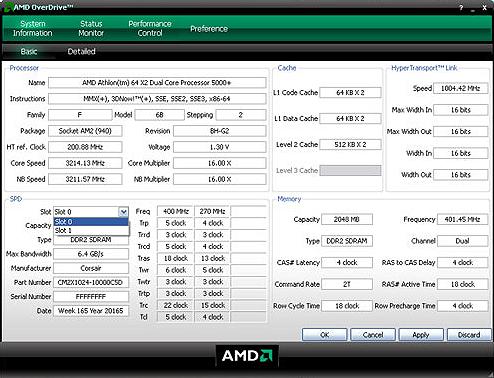Click the Trc 22 clock cell
The width and height of the screenshot is (494, 378).
click(x=175, y=305)
